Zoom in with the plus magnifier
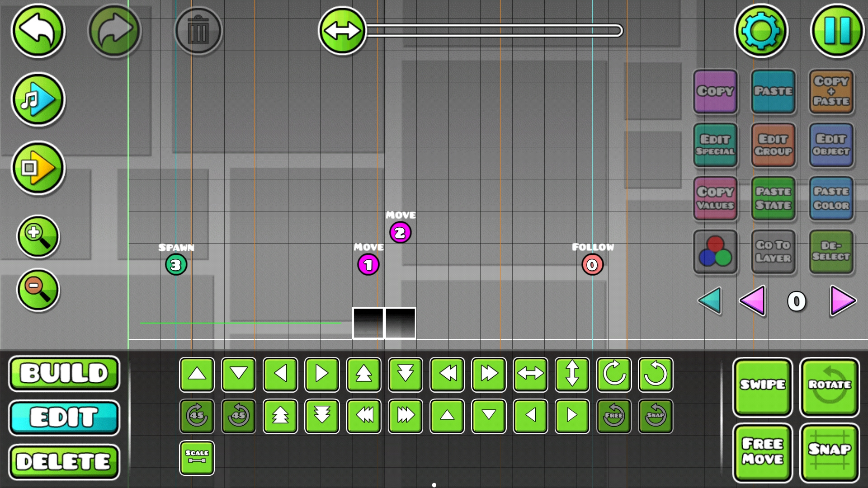Screen dimensions: 868x488 38,236
